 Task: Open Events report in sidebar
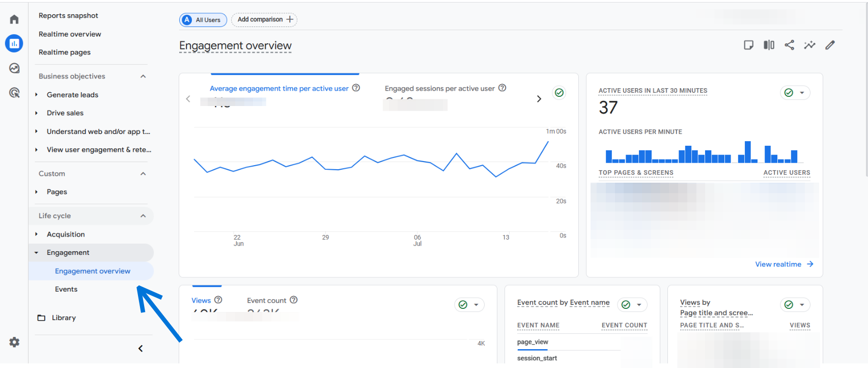66,290
